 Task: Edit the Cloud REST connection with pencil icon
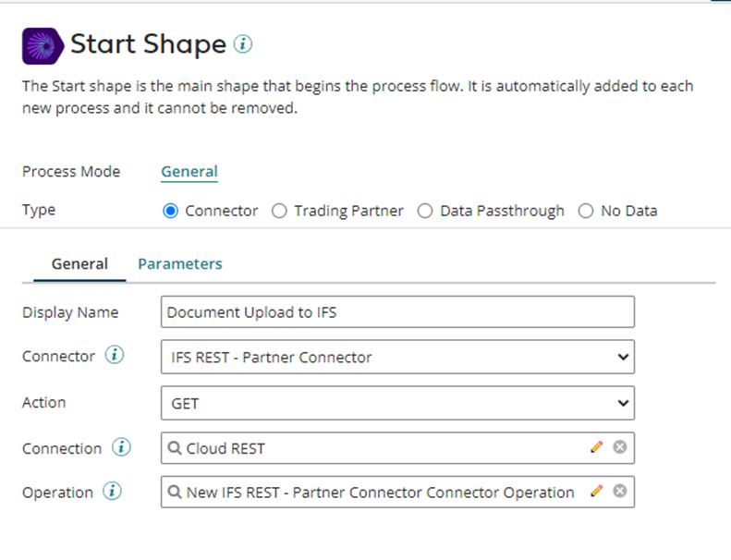click(597, 447)
